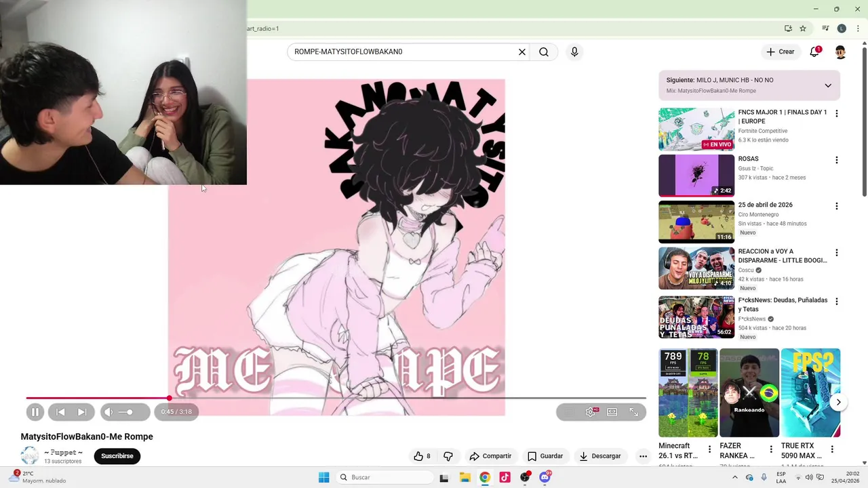The height and width of the screenshot is (488, 868).
Task: Click the Suscribirse button
Action: (x=117, y=456)
